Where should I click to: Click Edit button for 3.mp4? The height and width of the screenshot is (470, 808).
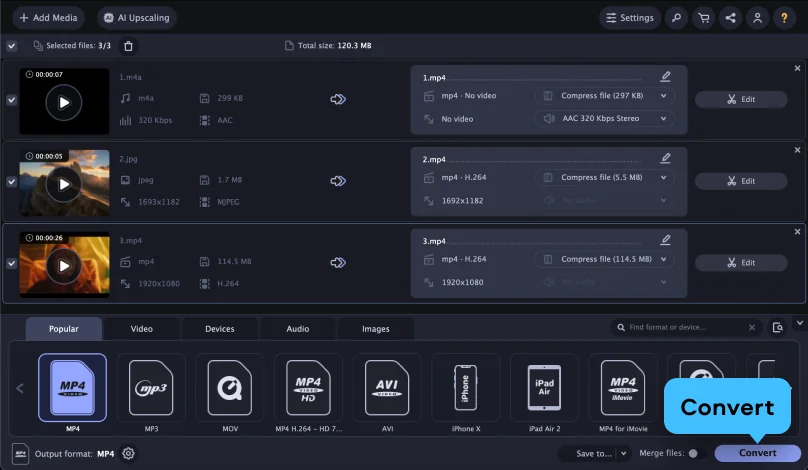pos(741,263)
